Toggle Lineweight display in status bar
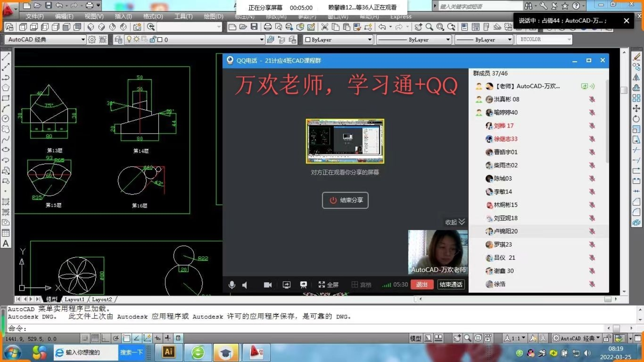Image resolution: width=644 pixels, height=362 pixels. [168, 338]
